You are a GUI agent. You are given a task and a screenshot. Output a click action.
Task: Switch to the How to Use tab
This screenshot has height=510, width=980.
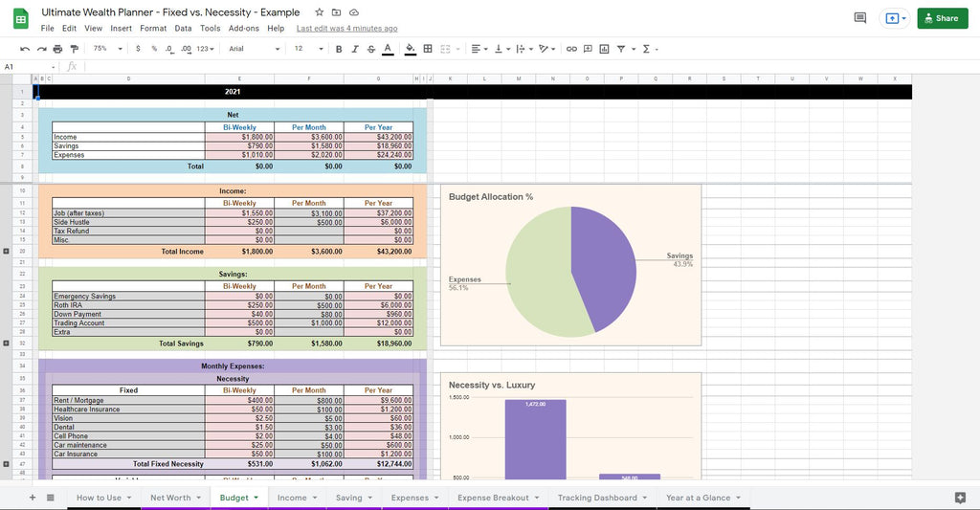99,498
